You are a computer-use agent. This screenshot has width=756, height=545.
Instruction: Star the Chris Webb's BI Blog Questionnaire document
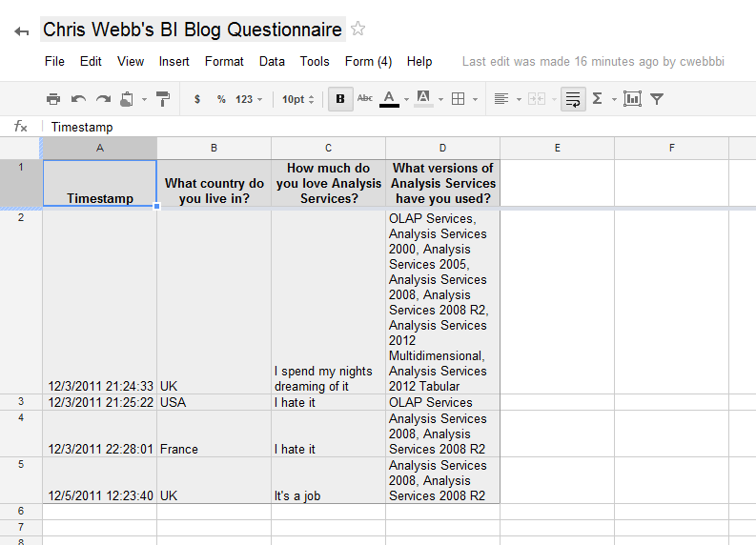[358, 29]
